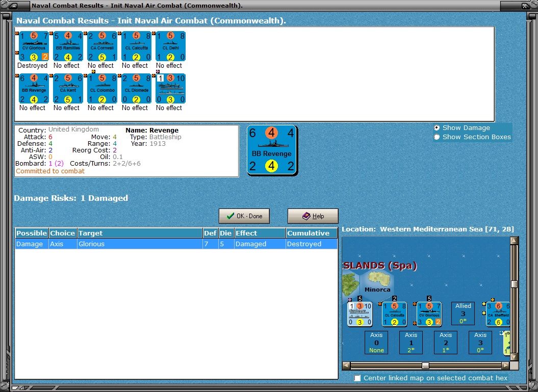Select the BB Ramillies ship counter
The height and width of the screenshot is (392, 538).
coord(68,46)
